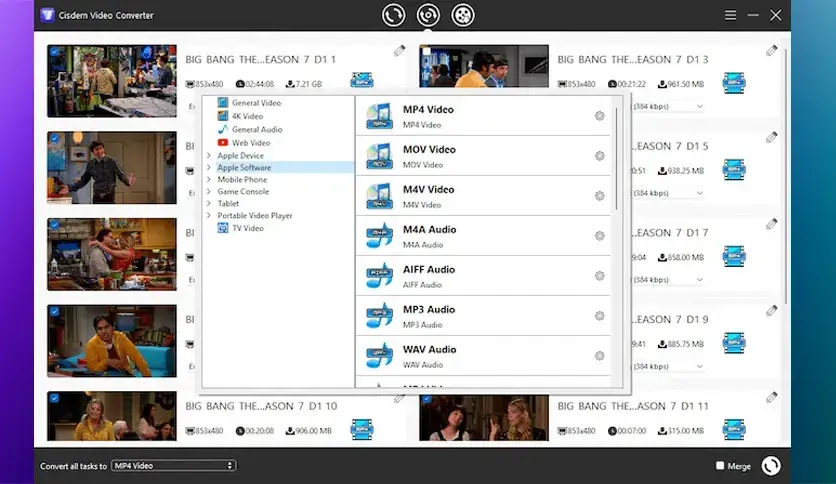The height and width of the screenshot is (484, 836).
Task: Open the hamburger menu in title bar
Action: coord(730,15)
